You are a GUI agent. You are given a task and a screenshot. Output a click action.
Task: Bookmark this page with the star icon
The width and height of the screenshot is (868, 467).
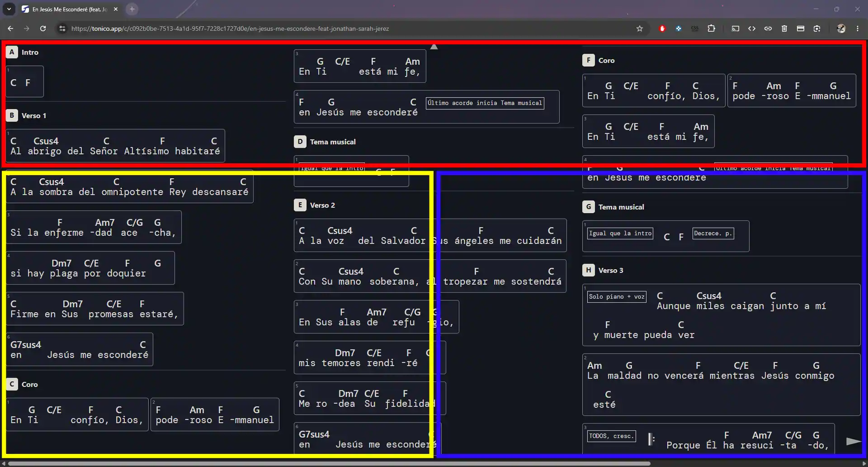[x=639, y=29]
